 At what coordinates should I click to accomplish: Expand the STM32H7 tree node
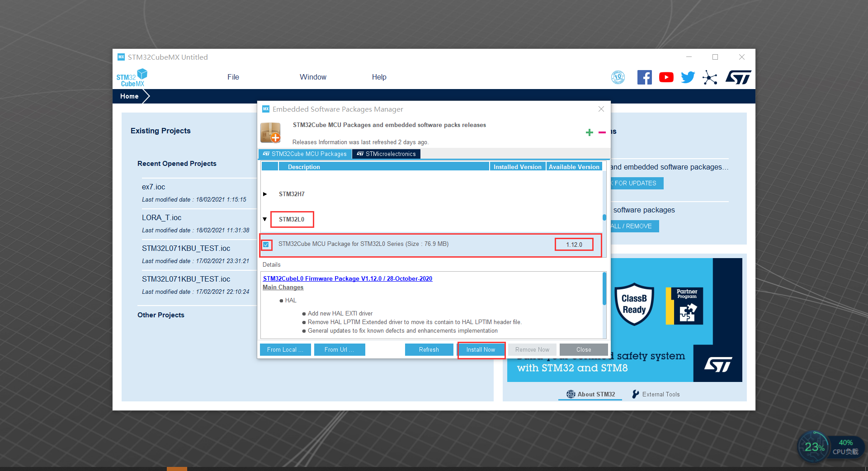point(265,194)
